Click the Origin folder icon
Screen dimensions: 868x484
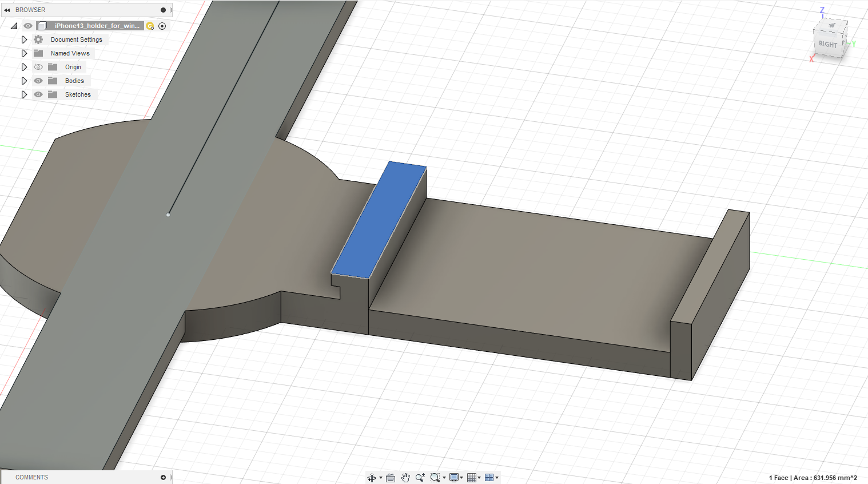[x=53, y=67]
